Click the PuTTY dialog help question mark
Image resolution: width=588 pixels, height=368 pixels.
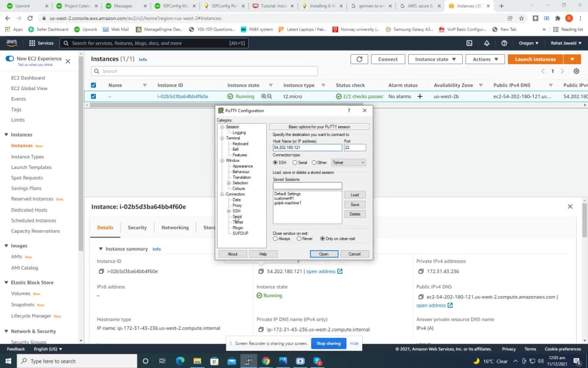(x=349, y=111)
